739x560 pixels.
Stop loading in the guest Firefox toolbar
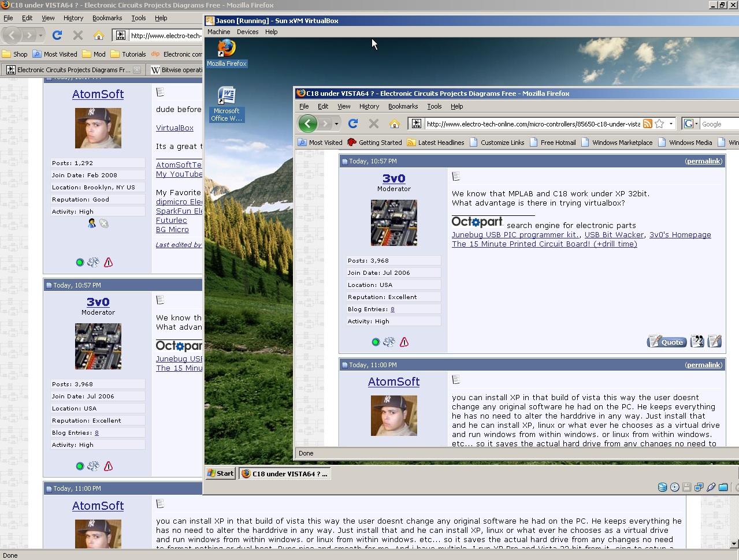[374, 124]
